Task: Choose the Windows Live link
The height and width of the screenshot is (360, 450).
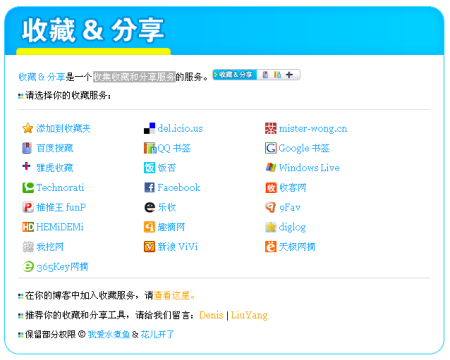Action: coord(309,168)
